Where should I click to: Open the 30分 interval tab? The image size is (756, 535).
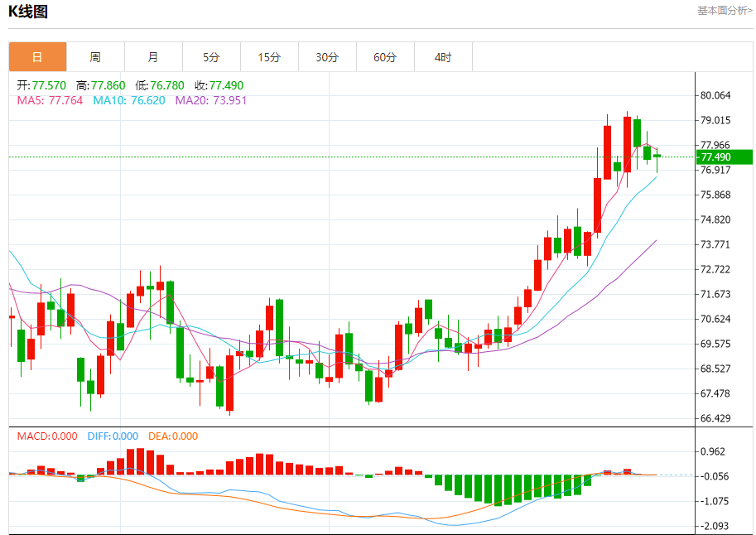pos(327,57)
